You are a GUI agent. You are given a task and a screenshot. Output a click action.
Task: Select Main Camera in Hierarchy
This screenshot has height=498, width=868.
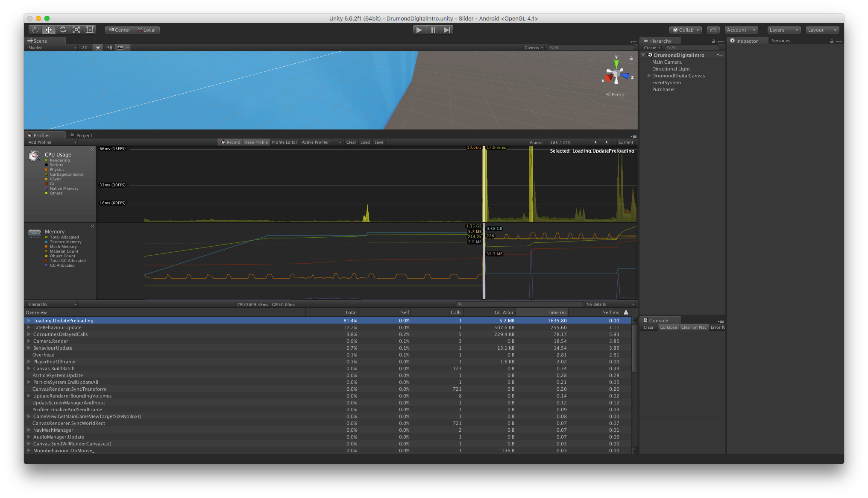667,62
